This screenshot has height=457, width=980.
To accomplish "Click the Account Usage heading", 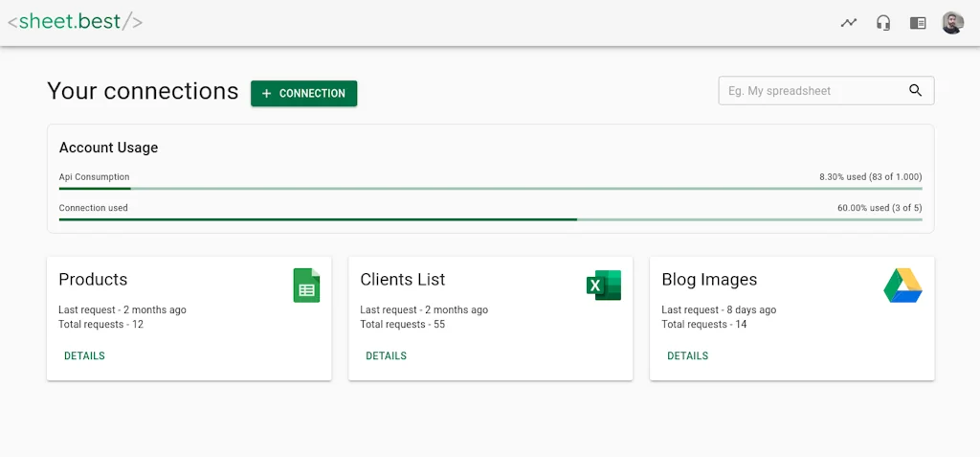I will click(x=108, y=148).
